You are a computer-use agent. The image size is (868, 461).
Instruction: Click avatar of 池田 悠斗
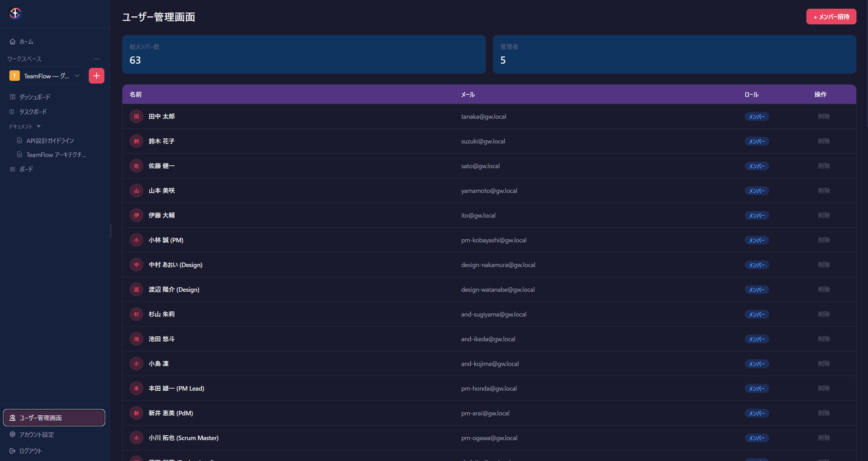[x=136, y=339]
